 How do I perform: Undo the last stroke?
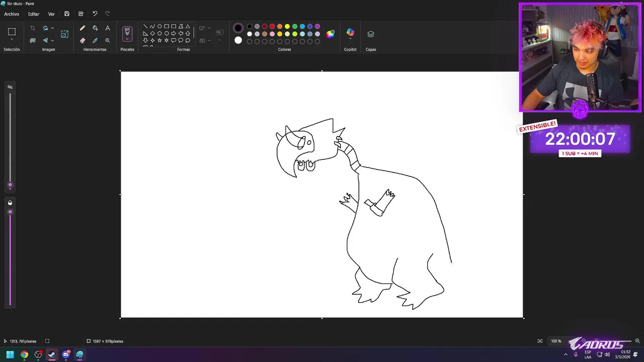click(95, 14)
